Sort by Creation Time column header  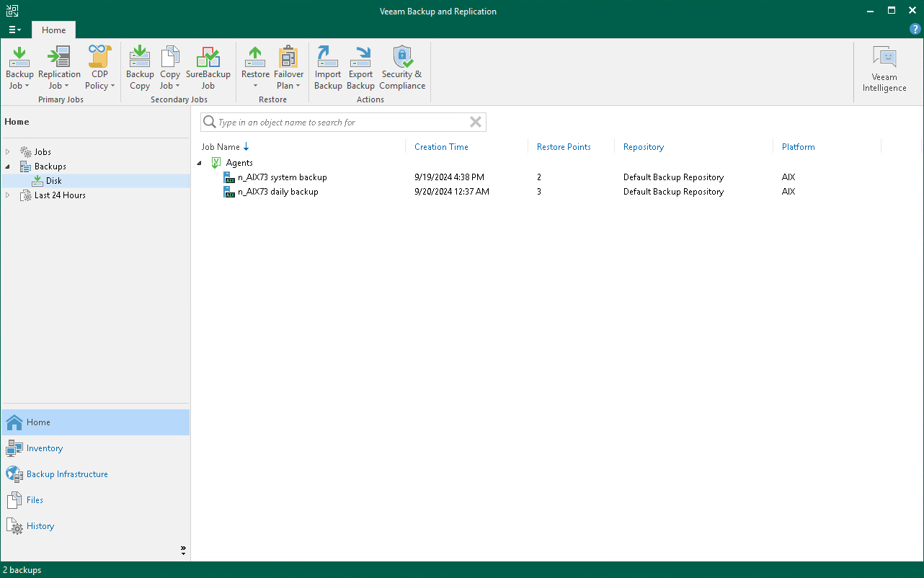tap(441, 147)
